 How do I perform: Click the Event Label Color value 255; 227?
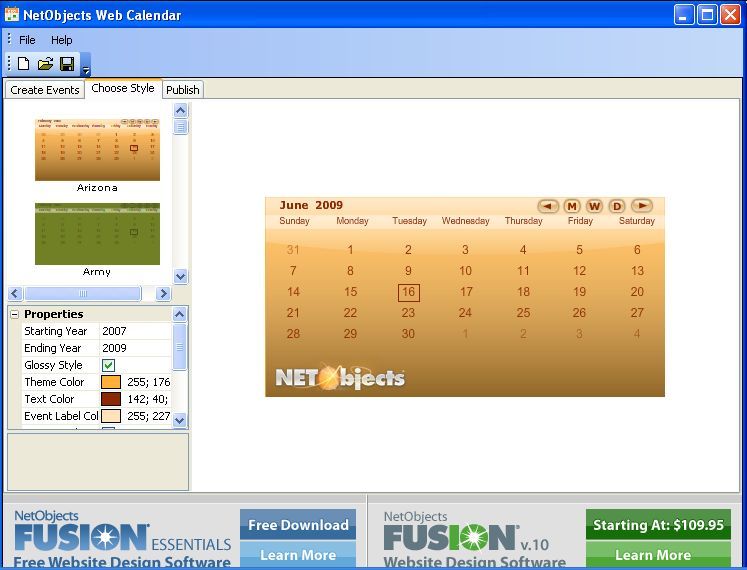[x=149, y=416]
